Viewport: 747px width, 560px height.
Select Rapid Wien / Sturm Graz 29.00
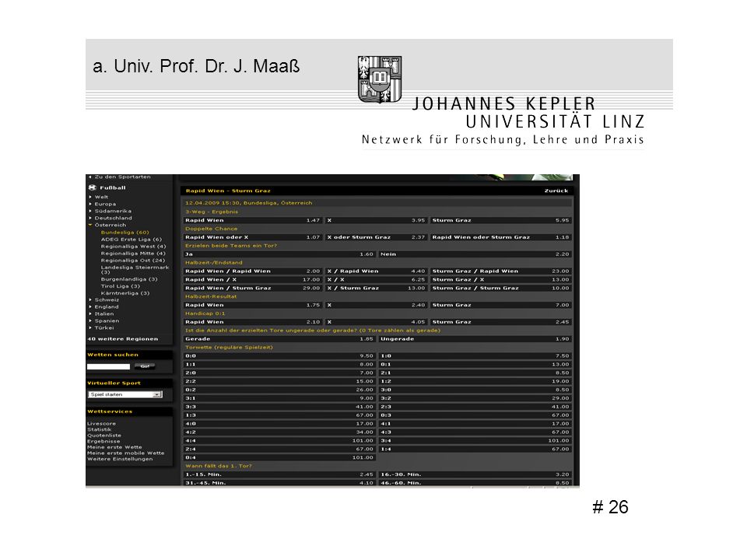click(253, 288)
